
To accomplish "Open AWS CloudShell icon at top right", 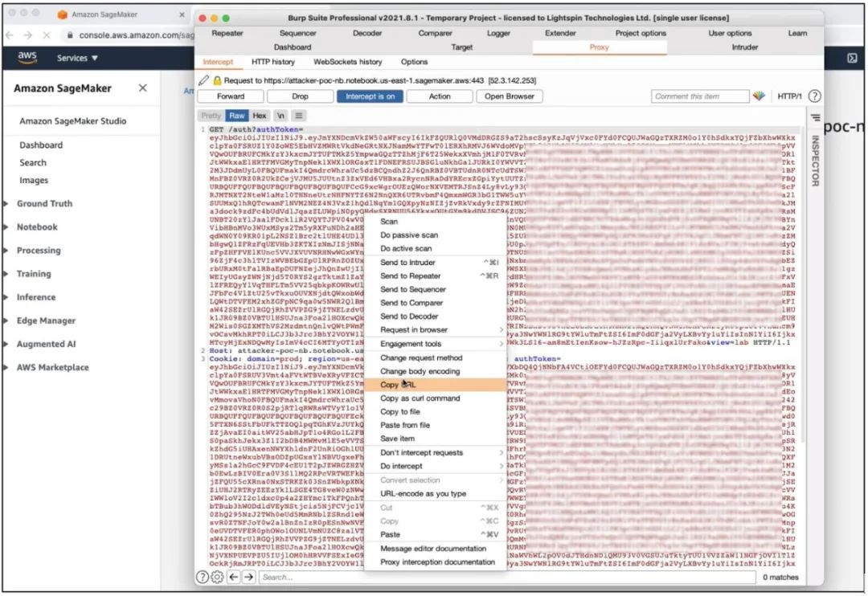I will point(852,58).
